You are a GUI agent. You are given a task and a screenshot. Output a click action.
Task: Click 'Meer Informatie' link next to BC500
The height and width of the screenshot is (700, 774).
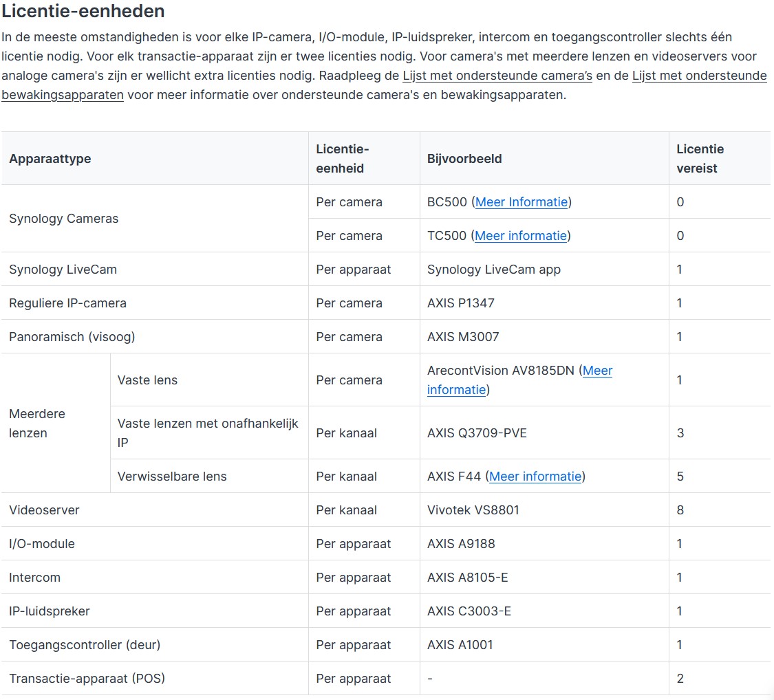point(522,202)
